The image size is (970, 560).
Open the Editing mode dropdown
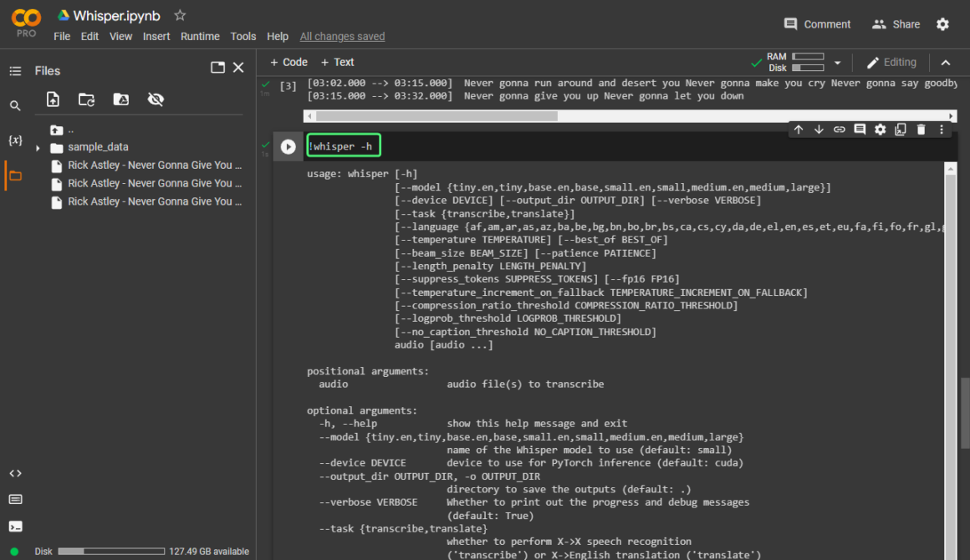coord(891,63)
